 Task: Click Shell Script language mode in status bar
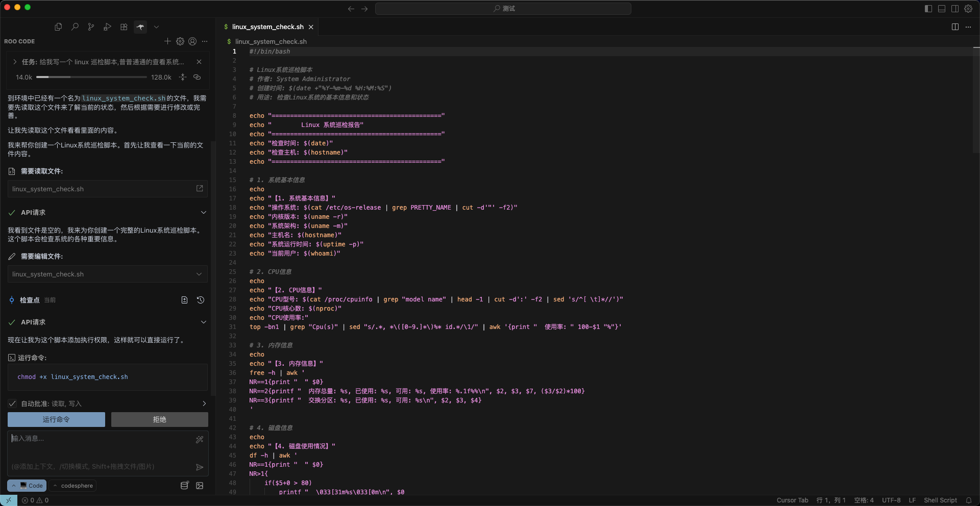(x=940, y=500)
